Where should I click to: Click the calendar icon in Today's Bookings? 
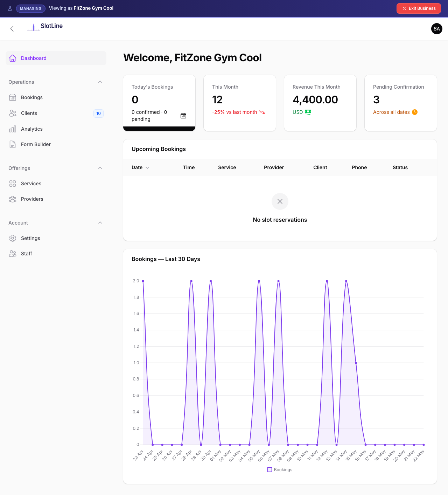(183, 116)
